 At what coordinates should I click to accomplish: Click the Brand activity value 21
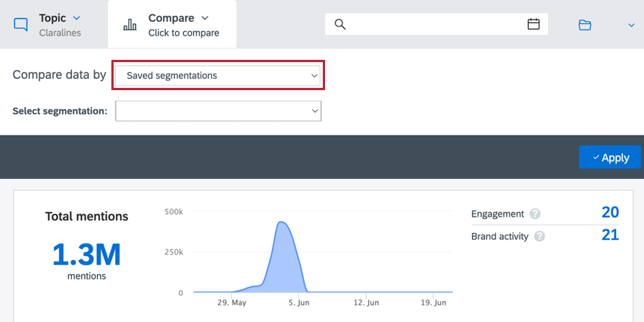610,235
